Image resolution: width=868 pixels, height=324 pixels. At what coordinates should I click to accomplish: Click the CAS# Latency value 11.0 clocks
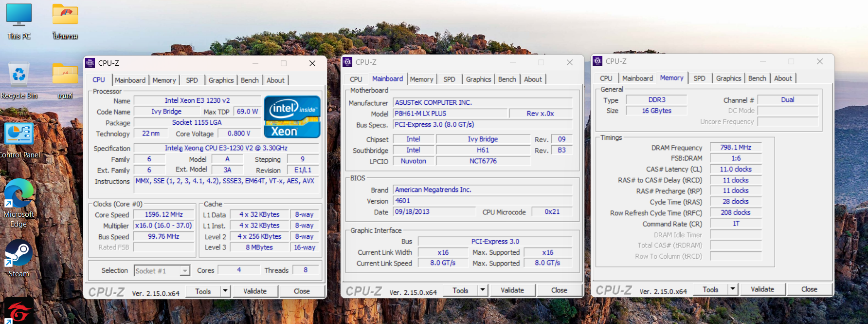click(736, 169)
